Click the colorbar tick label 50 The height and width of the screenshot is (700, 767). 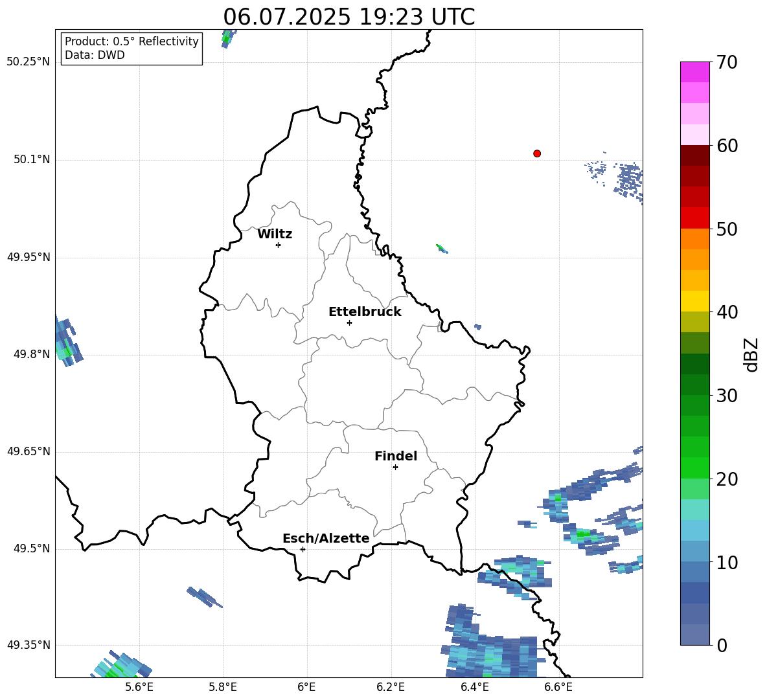tap(727, 229)
